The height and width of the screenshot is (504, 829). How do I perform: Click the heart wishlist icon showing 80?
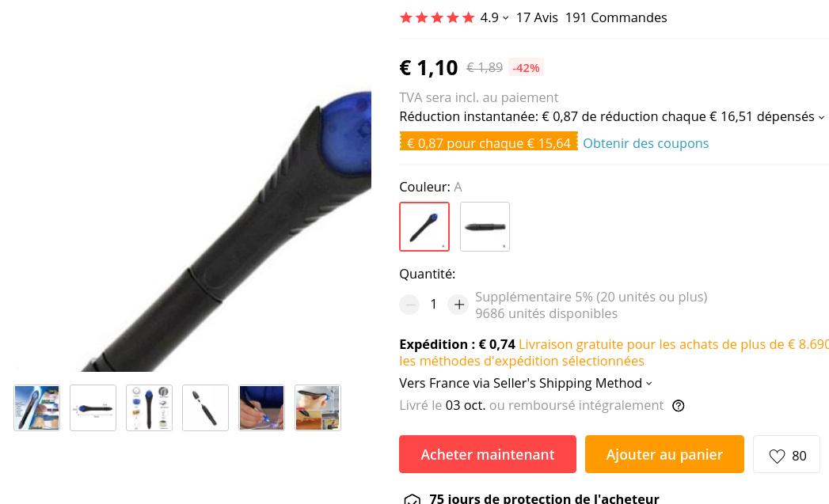pos(777,456)
